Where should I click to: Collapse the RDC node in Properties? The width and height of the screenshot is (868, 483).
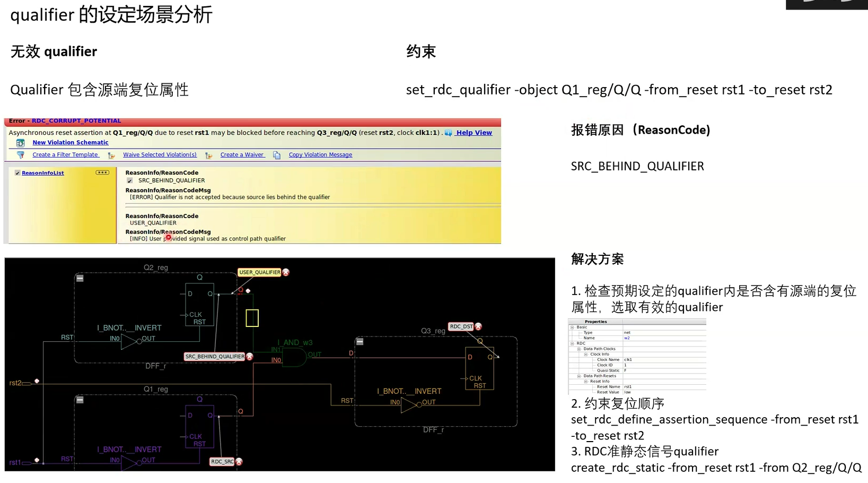572,344
